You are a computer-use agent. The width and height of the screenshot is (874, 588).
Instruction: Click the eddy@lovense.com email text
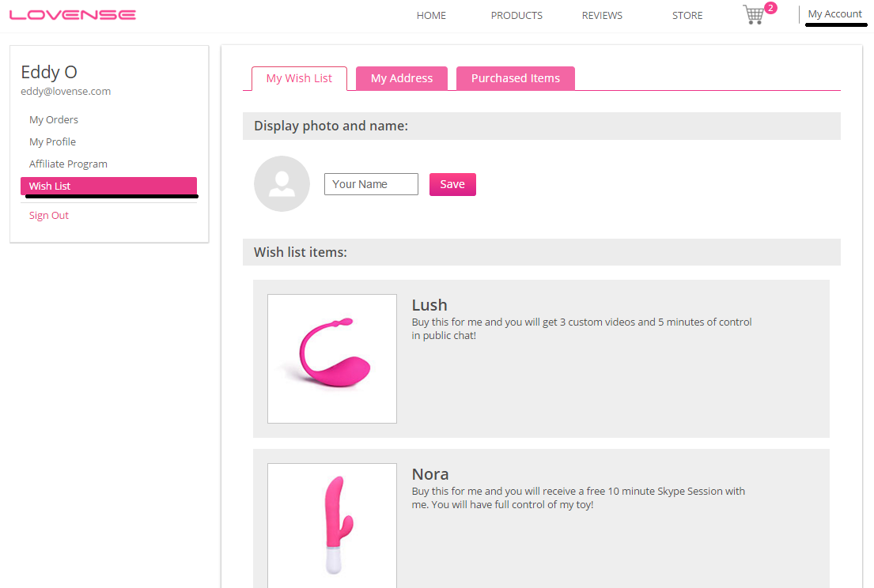pyautogui.click(x=66, y=92)
